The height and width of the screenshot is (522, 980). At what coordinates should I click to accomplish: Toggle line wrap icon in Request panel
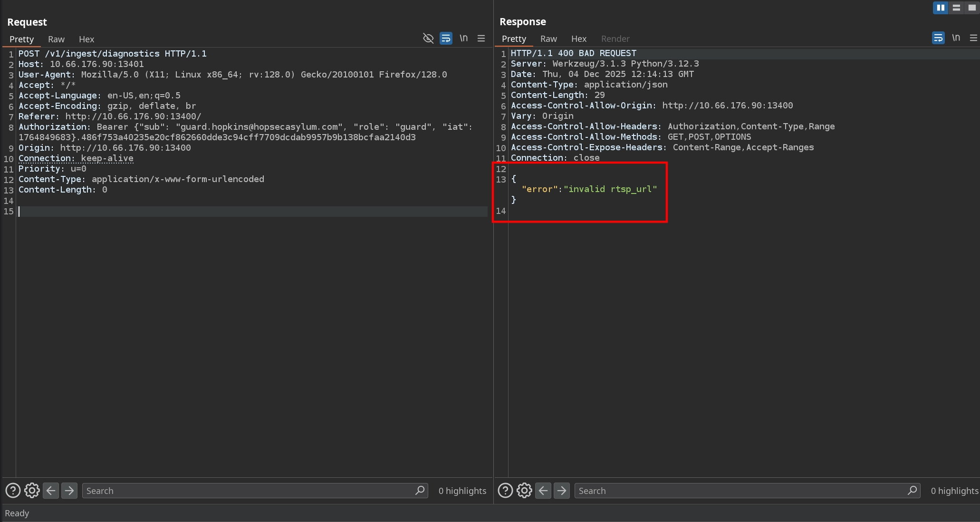pyautogui.click(x=446, y=39)
